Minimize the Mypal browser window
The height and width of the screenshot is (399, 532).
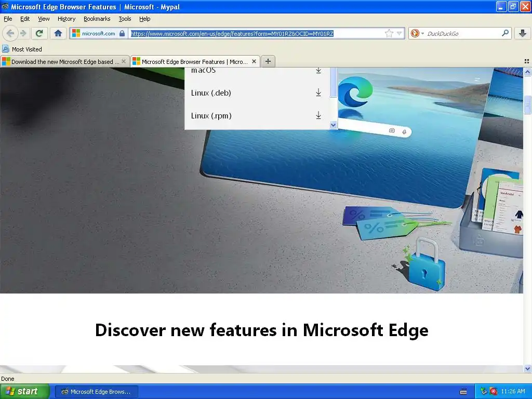pyautogui.click(x=501, y=6)
